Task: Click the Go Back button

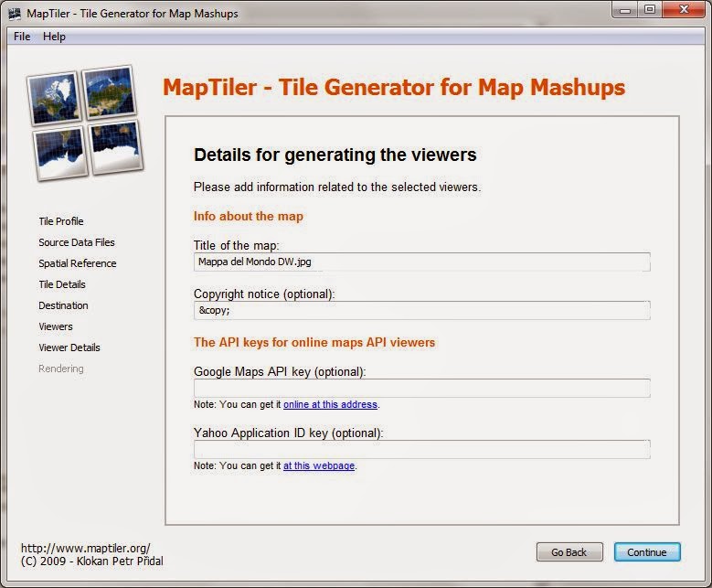Action: point(569,552)
